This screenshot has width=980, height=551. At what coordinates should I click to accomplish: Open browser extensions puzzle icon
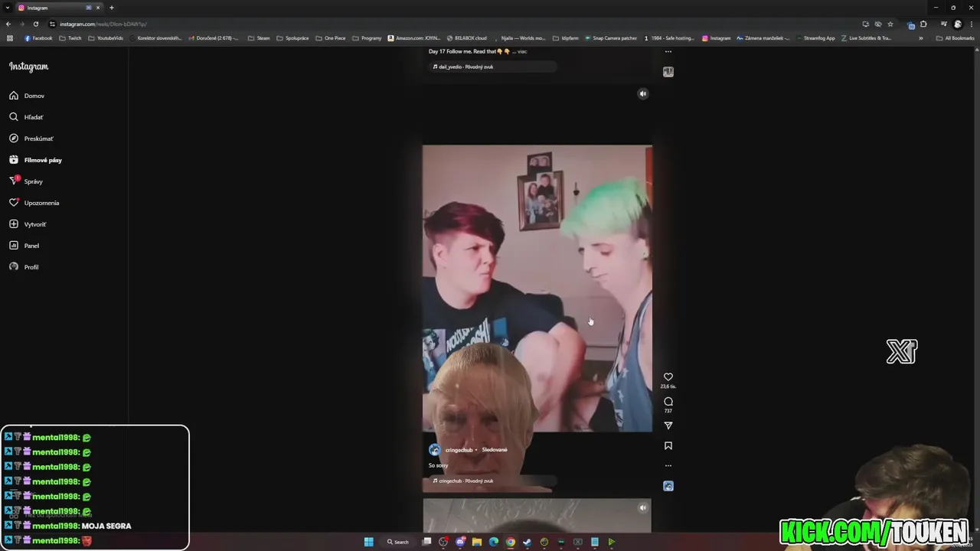pyautogui.click(x=923, y=24)
